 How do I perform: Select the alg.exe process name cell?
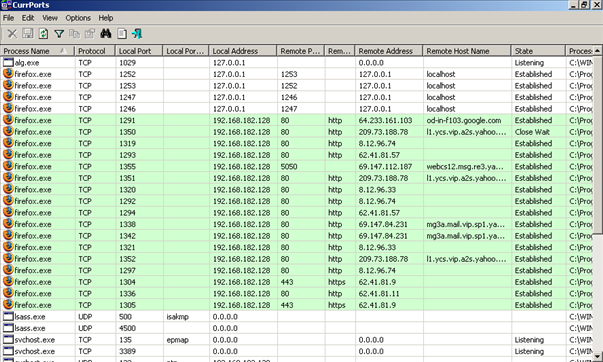[27, 63]
